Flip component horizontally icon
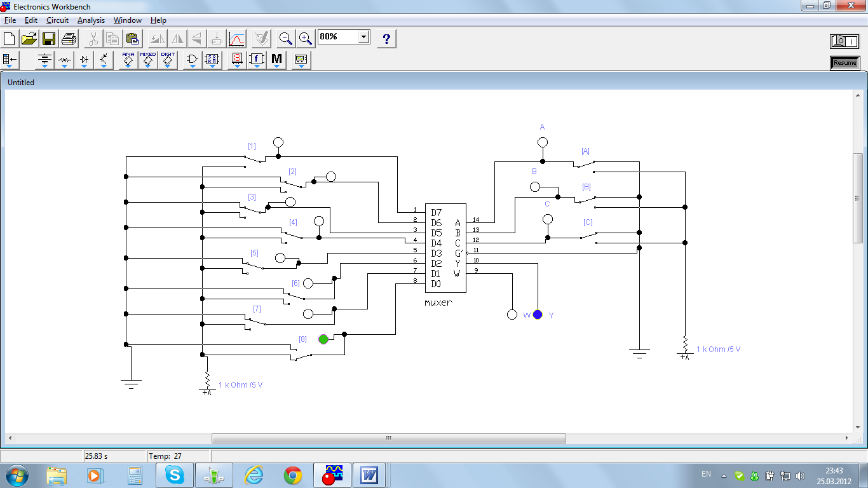868x488 pixels. [177, 39]
